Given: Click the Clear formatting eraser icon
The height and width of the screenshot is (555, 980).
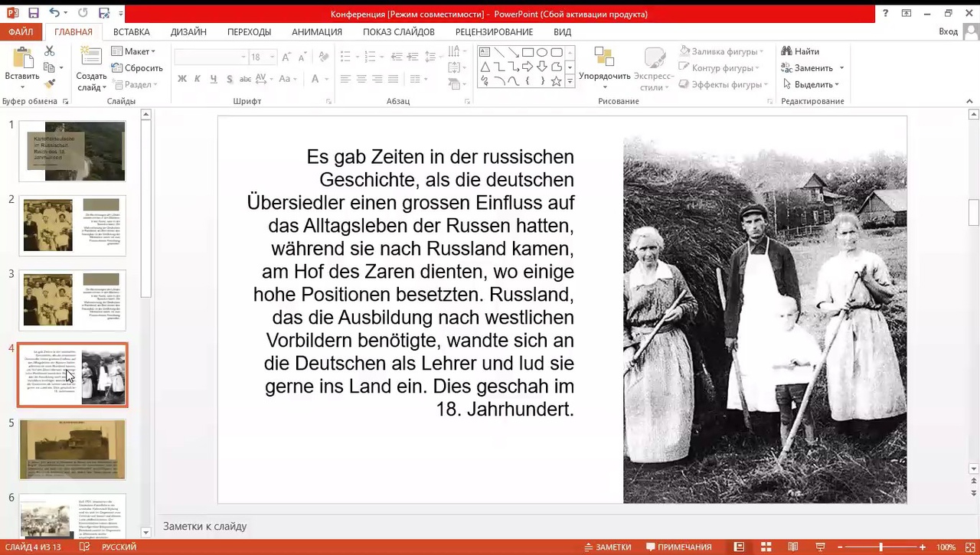Looking at the screenshot, I should (324, 57).
